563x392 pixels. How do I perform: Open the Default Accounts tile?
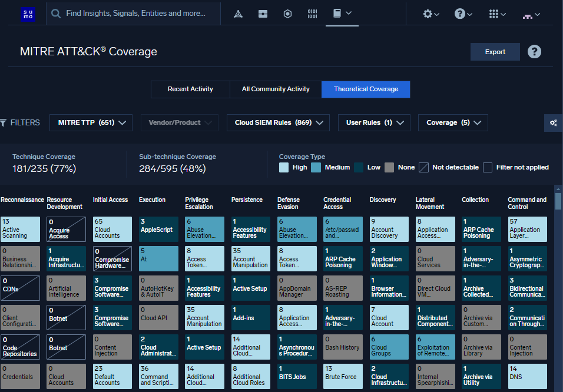[x=112, y=376]
